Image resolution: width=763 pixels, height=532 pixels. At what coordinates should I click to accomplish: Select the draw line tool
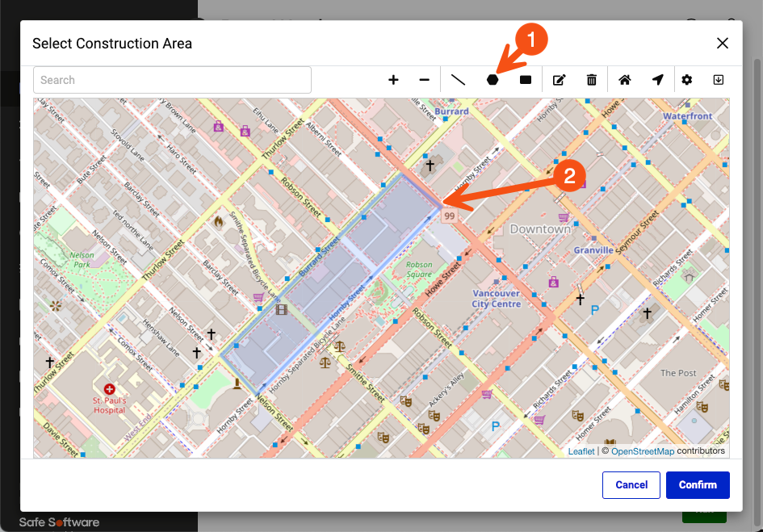click(458, 80)
